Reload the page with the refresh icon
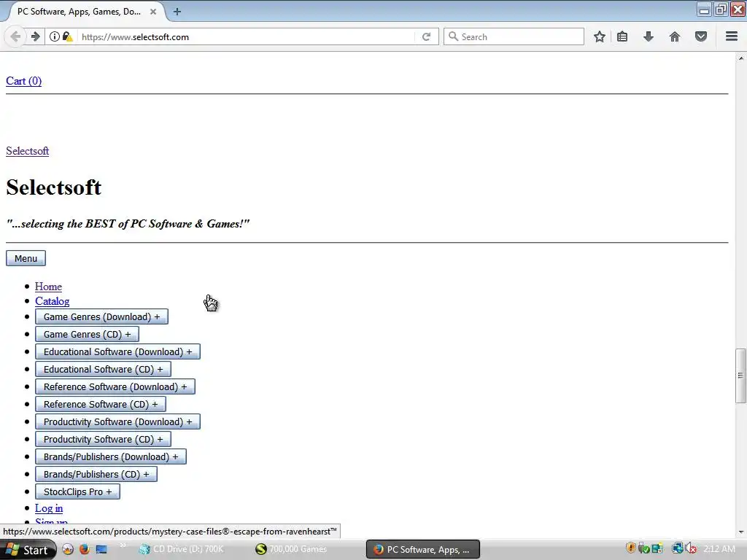Screen dimensions: 747x560 [x=426, y=36]
